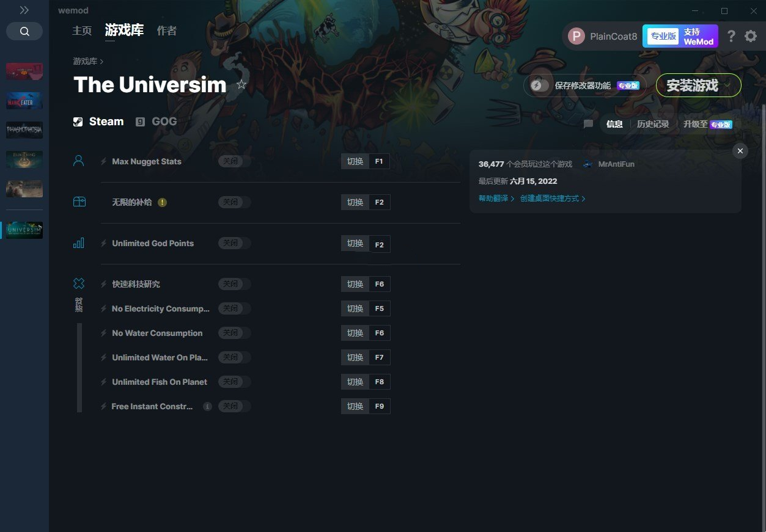Toggle No Electricity Consumption switch
Screen dimensions: 766x532
pos(235,308)
